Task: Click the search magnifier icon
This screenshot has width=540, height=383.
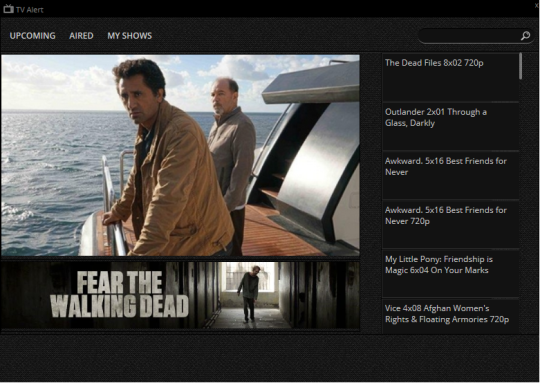Action: [x=525, y=35]
